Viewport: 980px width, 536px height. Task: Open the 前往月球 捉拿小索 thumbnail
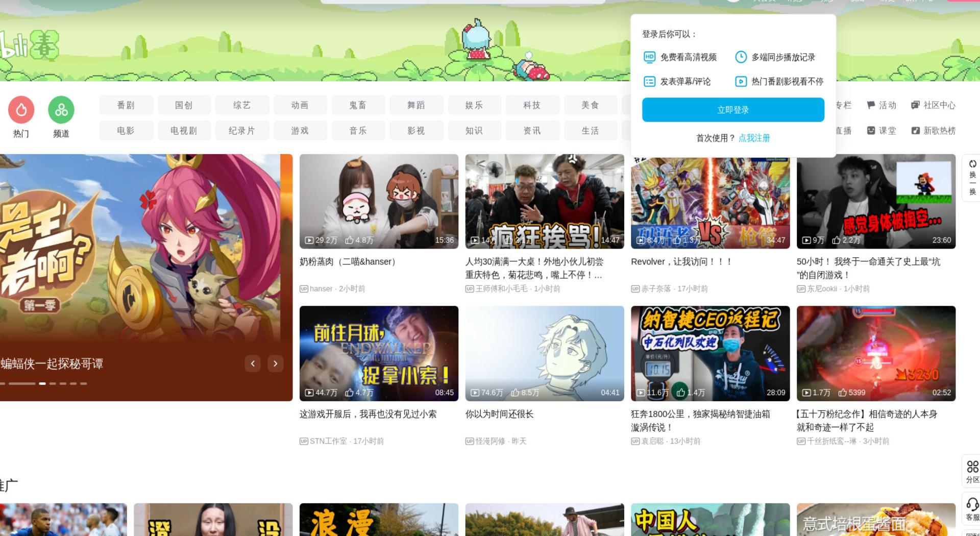(x=379, y=353)
